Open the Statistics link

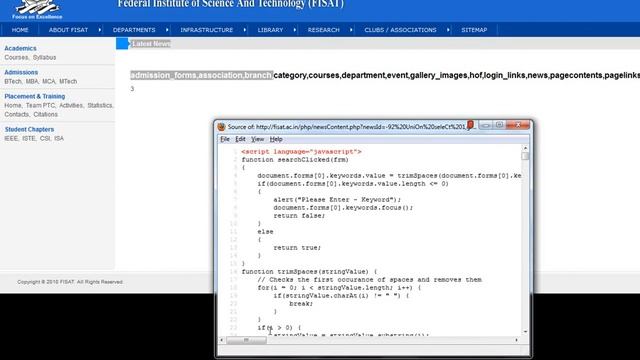click(100, 106)
